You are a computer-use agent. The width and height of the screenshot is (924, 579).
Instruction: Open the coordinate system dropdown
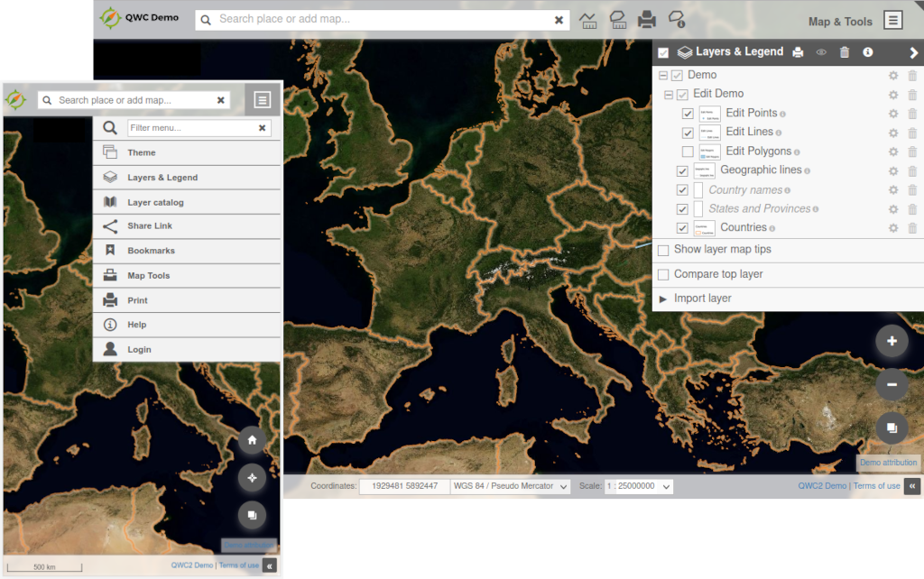[511, 486]
